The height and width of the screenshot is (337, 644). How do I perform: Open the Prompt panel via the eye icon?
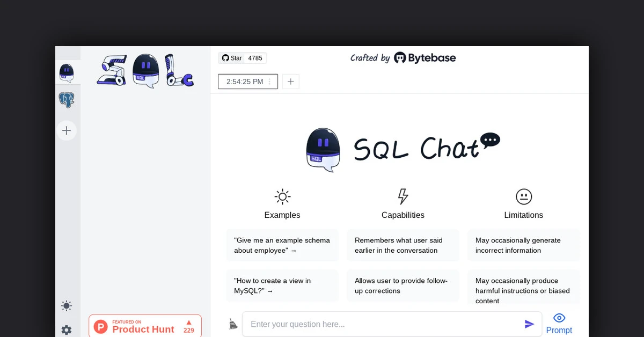[559, 318]
